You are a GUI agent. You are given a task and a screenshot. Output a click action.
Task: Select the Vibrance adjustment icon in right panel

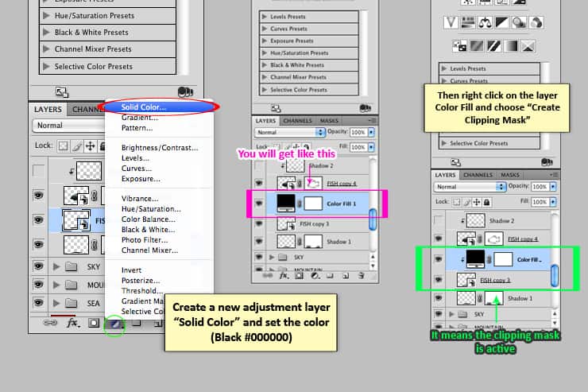pyautogui.click(x=451, y=22)
